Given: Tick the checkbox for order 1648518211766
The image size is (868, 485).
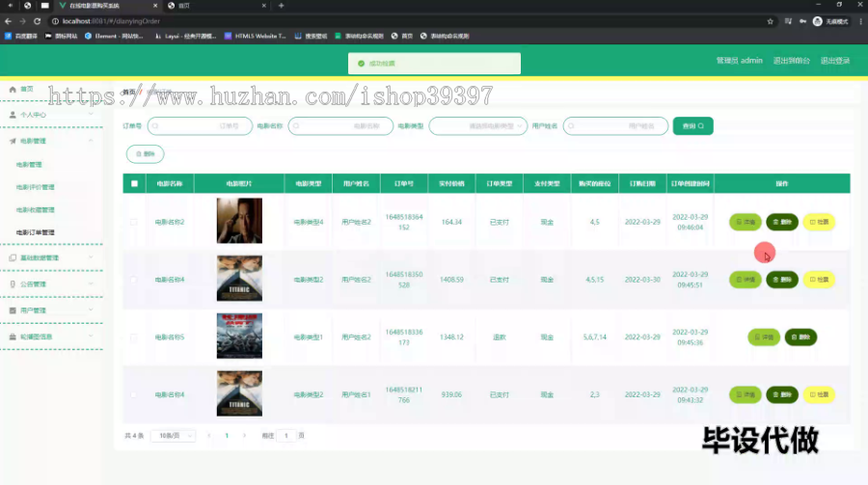Looking at the screenshot, I should coord(133,394).
